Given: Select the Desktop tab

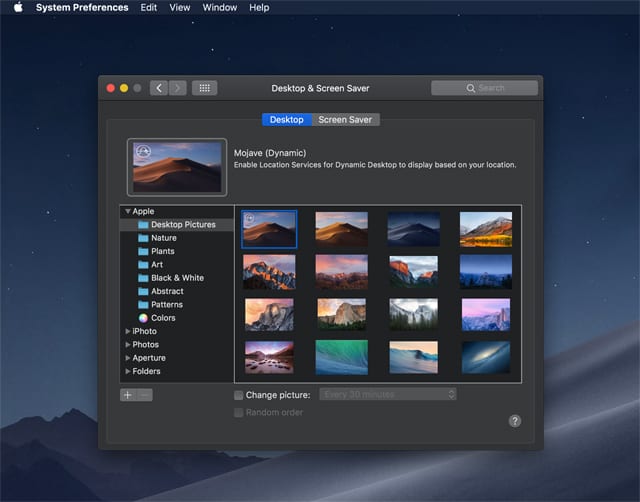Looking at the screenshot, I should pos(287,120).
